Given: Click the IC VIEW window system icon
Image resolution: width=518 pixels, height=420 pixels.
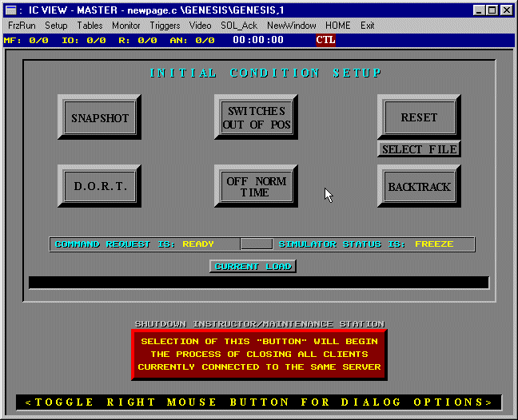Looking at the screenshot, I should (x=11, y=10).
